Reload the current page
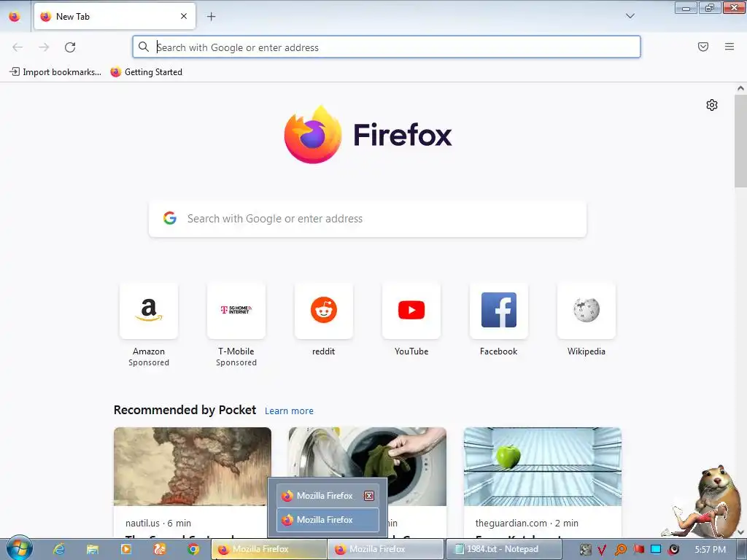Image resolution: width=747 pixels, height=560 pixels. [x=70, y=47]
